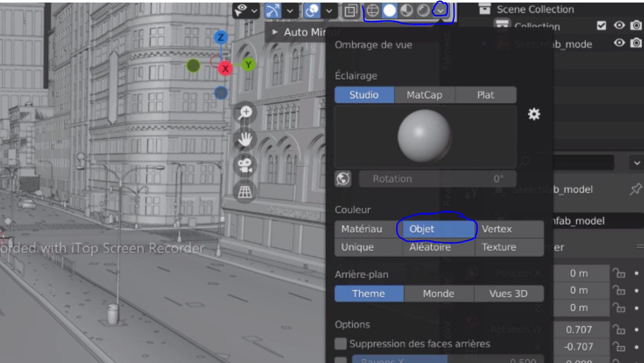
Task: Click the Z axis gizmo handle
Action: tap(221, 37)
